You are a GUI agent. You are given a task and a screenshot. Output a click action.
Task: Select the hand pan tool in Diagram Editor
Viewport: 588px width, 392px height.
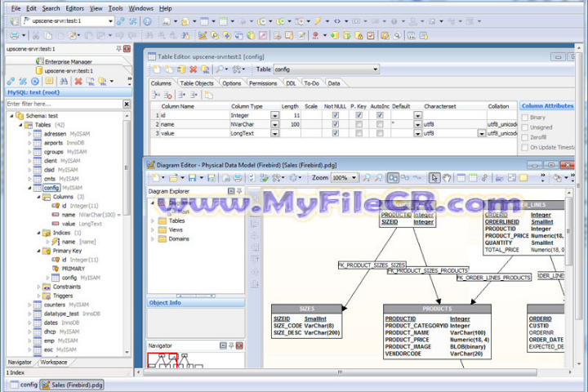coord(447,178)
